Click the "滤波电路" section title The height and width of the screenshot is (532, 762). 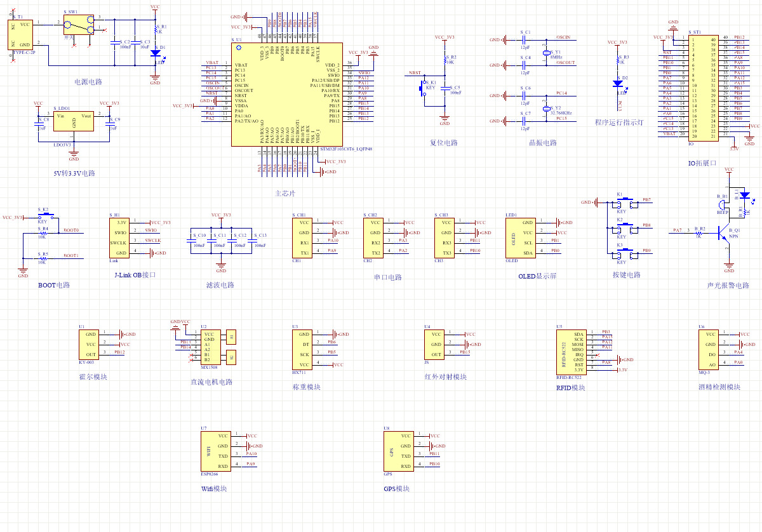(220, 285)
